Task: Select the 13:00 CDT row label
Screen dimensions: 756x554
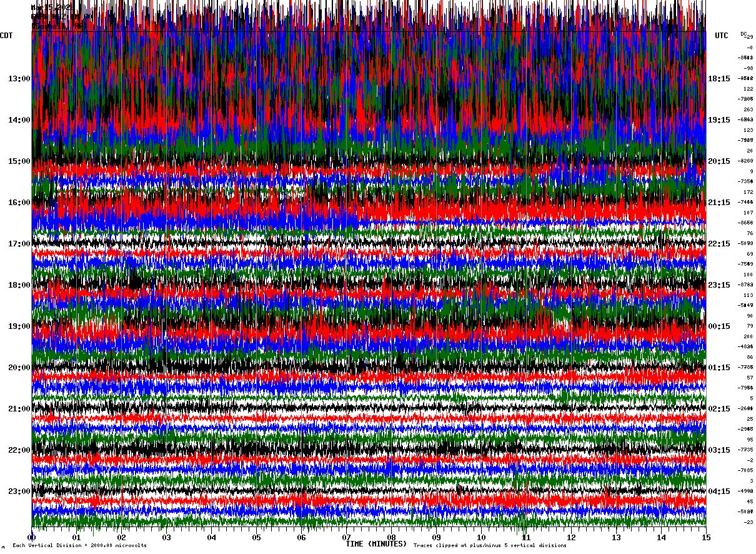Action: pyautogui.click(x=19, y=79)
